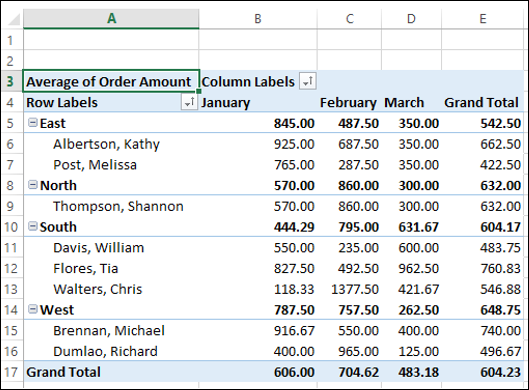Collapse the East region group

point(33,123)
